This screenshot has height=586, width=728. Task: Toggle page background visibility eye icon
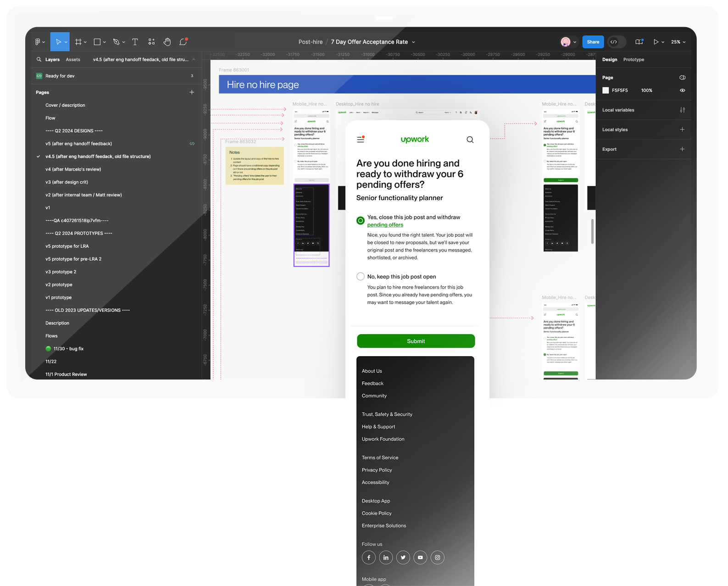[x=682, y=90]
